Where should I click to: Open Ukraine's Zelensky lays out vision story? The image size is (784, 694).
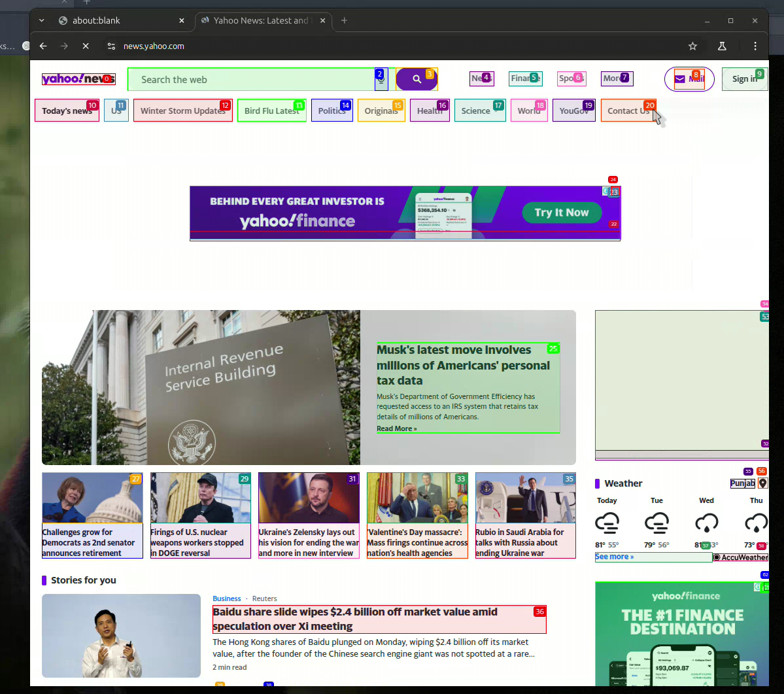[x=309, y=515]
